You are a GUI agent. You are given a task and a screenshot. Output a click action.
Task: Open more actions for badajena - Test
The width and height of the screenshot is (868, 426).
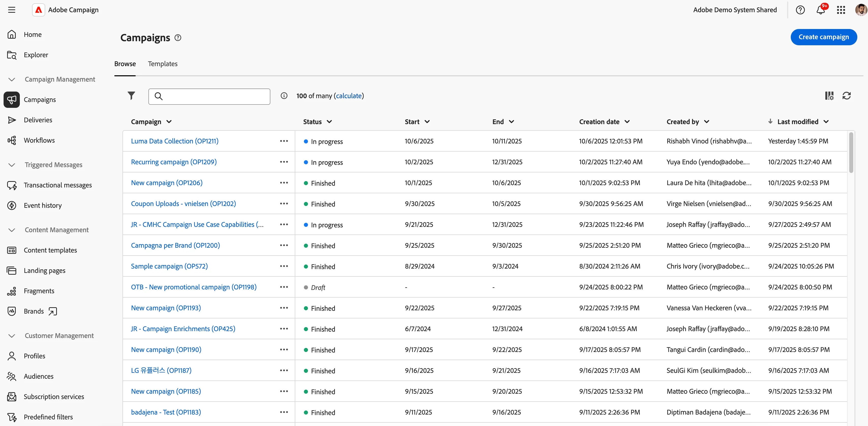[284, 412]
